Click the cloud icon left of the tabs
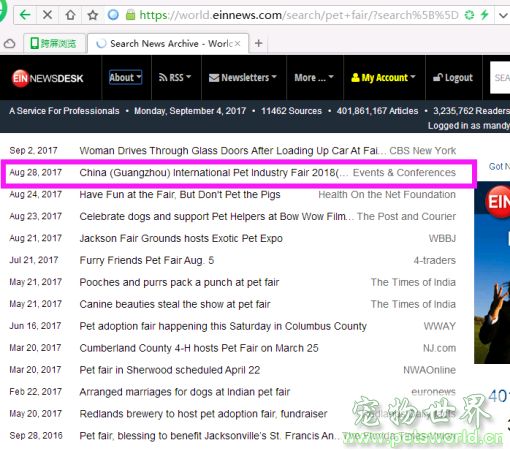 9,44
